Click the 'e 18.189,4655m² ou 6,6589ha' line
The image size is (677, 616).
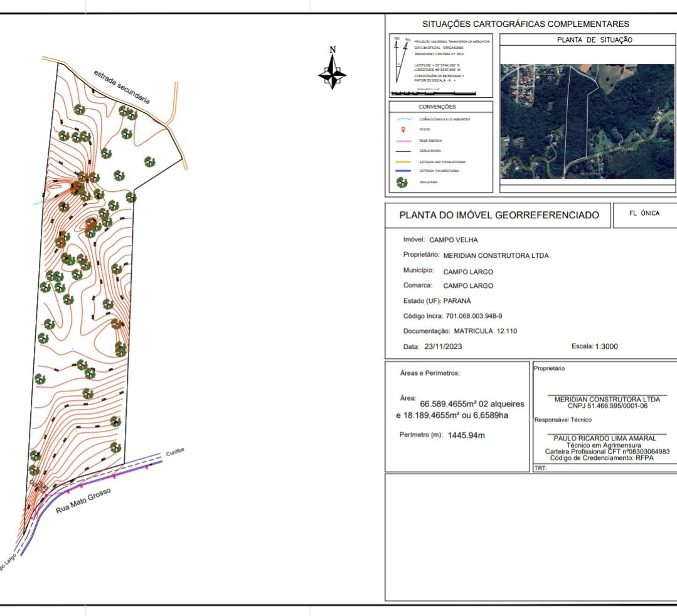[452, 415]
